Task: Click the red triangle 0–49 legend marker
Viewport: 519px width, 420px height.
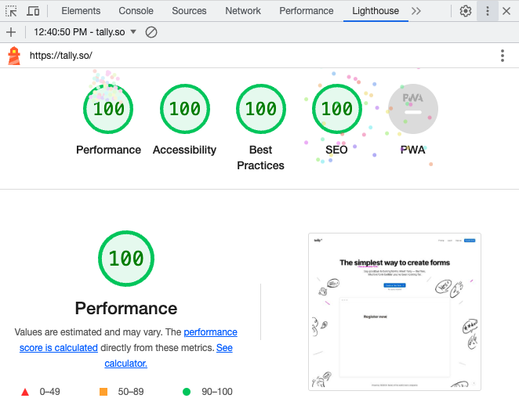Action: coord(25,392)
